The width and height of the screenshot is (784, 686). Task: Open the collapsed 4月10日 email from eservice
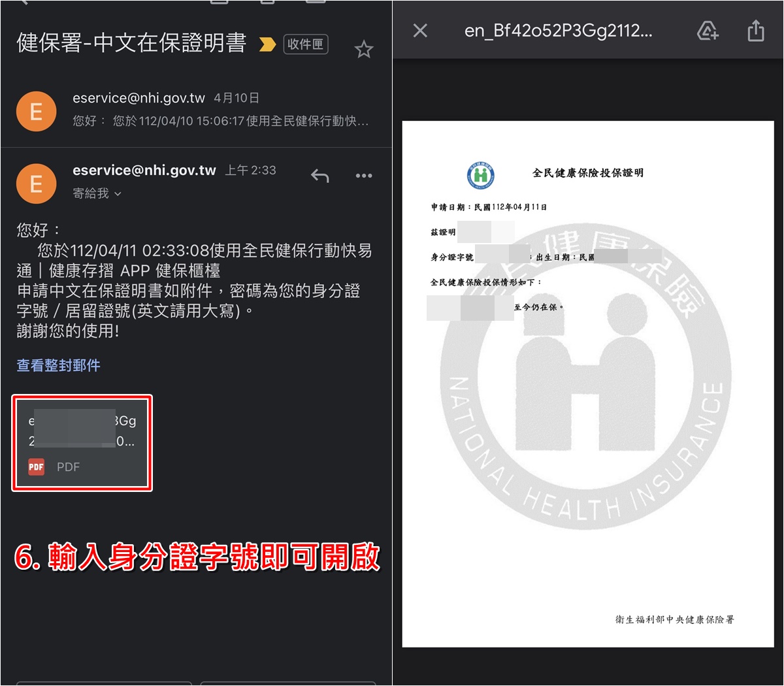pos(196,109)
